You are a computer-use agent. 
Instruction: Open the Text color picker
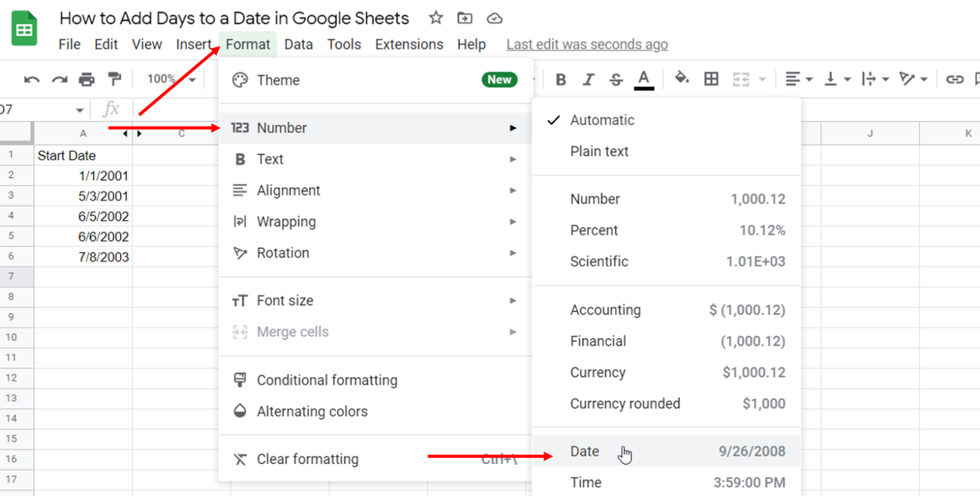tap(644, 80)
